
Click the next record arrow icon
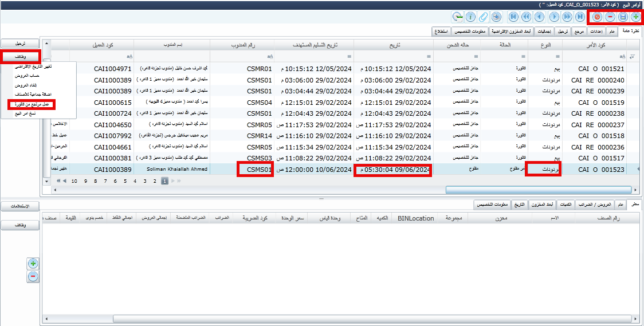tap(553, 17)
